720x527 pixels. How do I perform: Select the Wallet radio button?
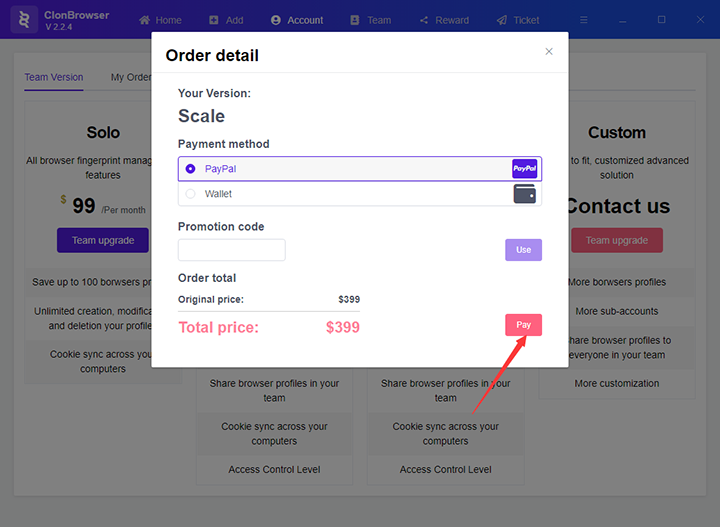[190, 194]
